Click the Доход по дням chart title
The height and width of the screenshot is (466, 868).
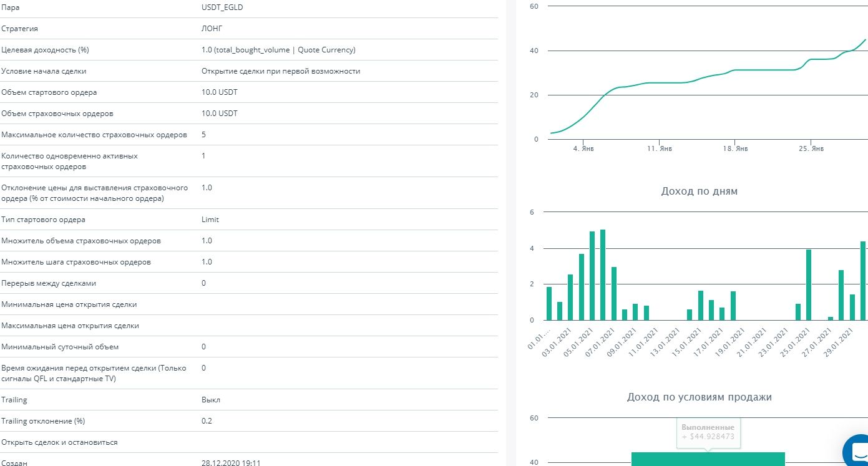[699, 191]
